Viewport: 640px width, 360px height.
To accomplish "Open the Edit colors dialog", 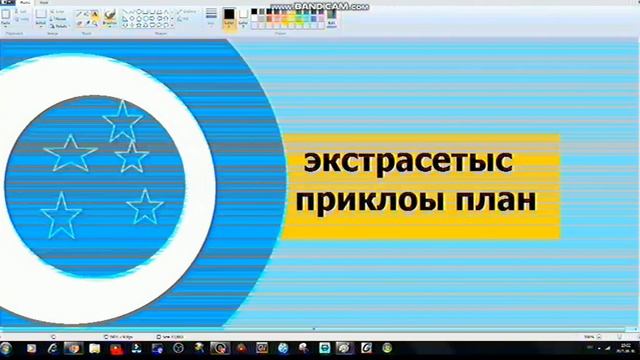I will pos(332,18).
